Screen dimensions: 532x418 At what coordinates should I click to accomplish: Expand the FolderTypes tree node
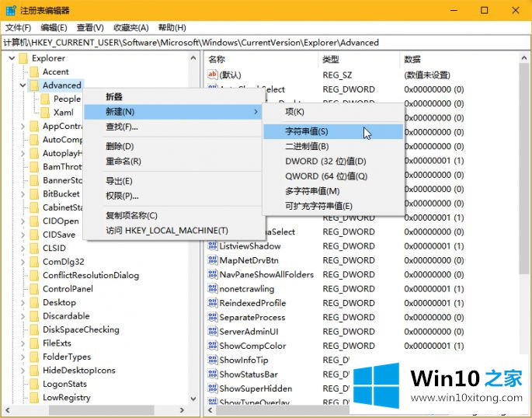tap(23, 357)
